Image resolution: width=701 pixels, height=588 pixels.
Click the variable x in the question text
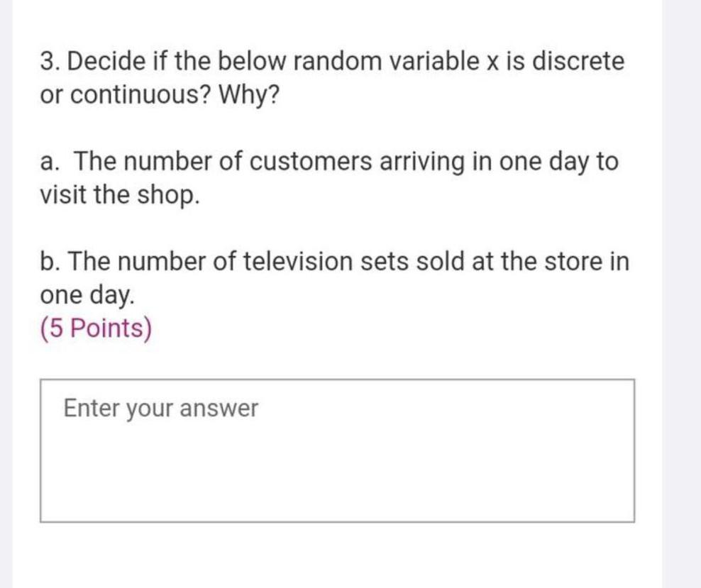(x=493, y=61)
